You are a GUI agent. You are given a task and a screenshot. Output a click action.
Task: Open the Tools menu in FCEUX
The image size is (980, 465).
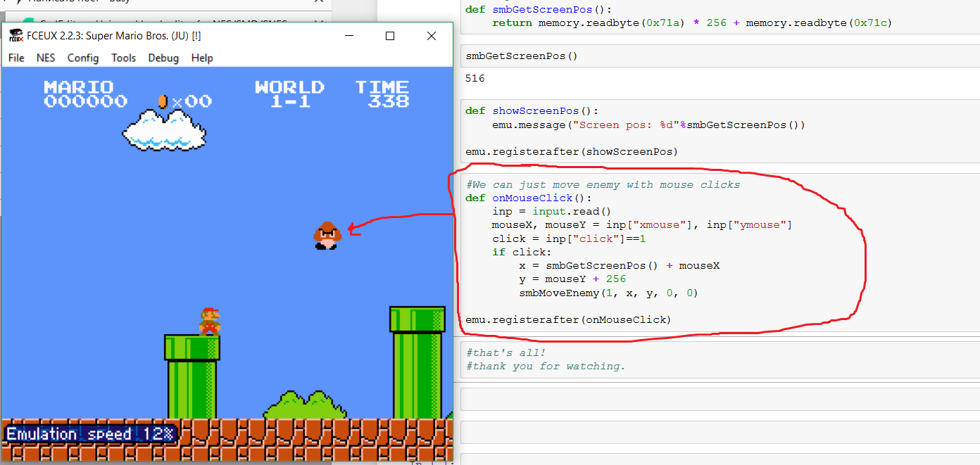(123, 58)
